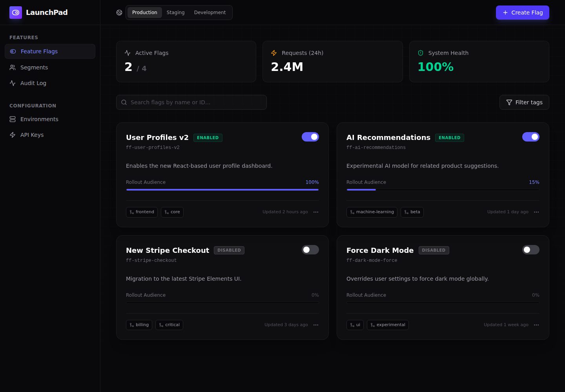Screen dimensions: 565x392
Task: Switch to the Production environment tab
Action: (x=145, y=13)
